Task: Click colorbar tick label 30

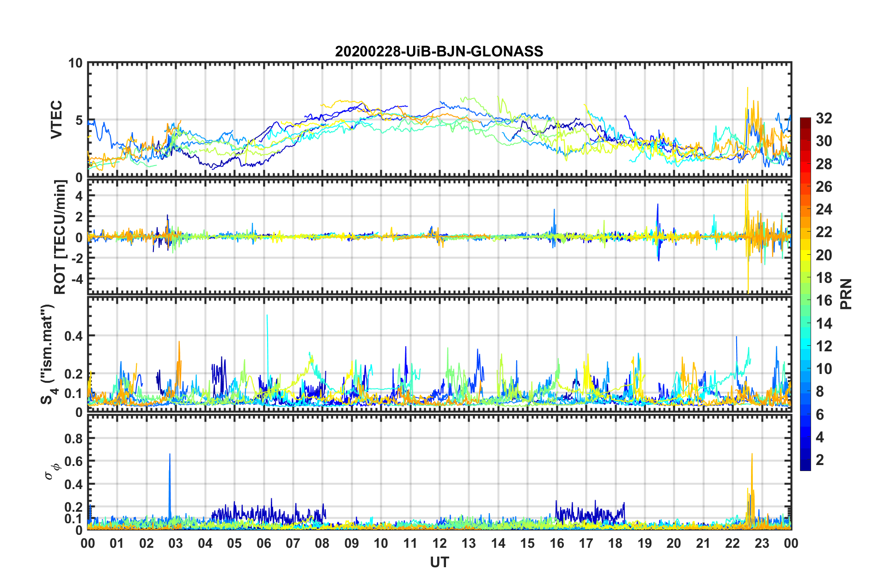Action: click(x=824, y=141)
